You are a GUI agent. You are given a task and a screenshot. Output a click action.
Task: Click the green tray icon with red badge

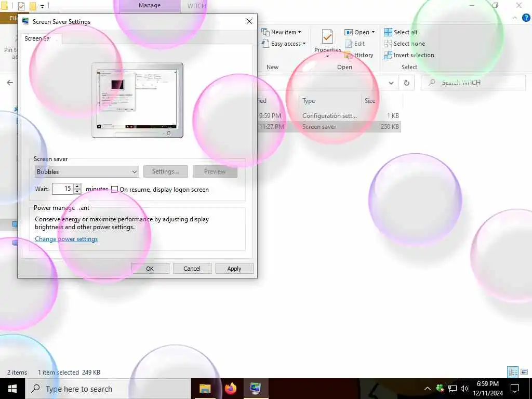(x=440, y=389)
